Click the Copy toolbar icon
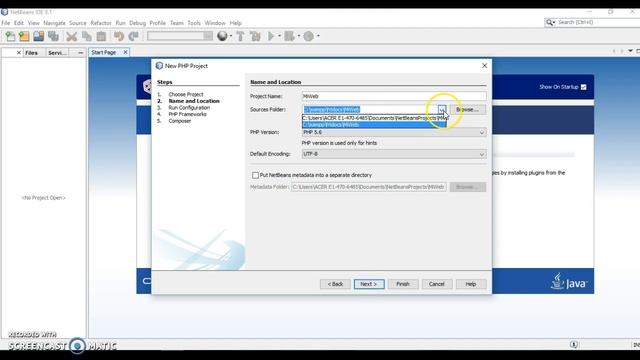Image resolution: width=640 pixels, height=360 pixels. (87, 36)
